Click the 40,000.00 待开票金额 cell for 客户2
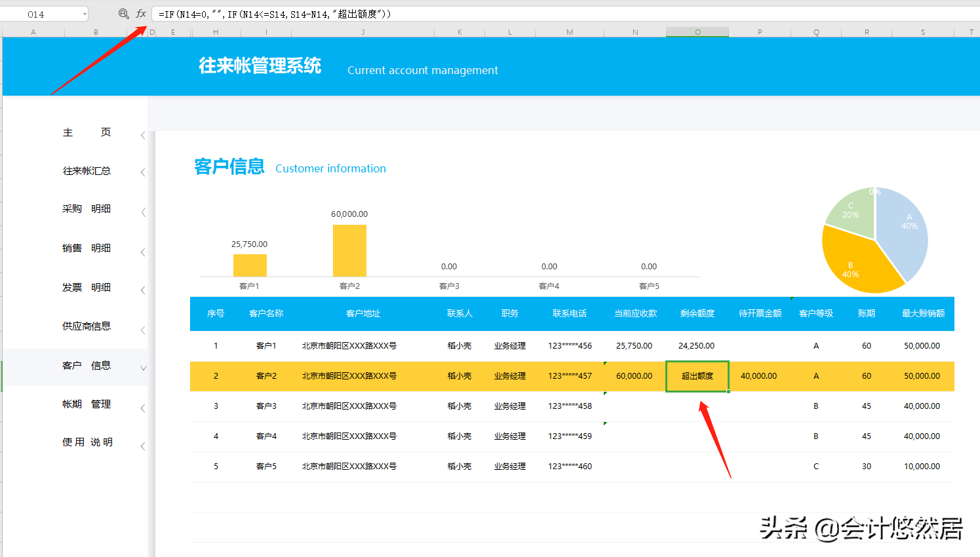 point(759,376)
